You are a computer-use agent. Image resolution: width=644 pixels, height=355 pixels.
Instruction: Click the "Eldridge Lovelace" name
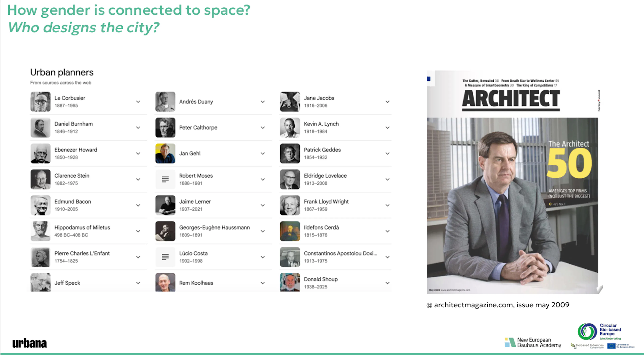pos(325,176)
